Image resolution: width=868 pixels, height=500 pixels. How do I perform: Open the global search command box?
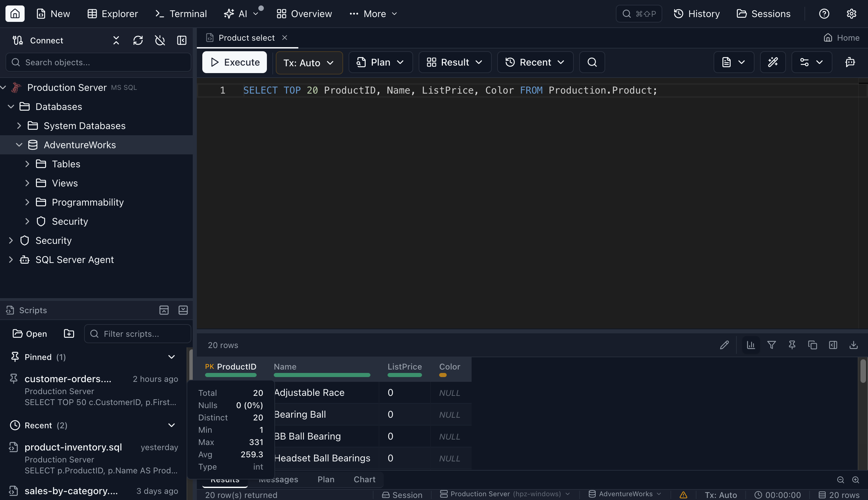tap(639, 14)
